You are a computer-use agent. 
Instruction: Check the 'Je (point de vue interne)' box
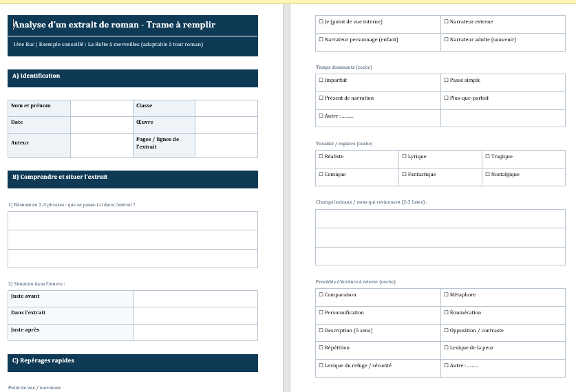pyautogui.click(x=321, y=22)
